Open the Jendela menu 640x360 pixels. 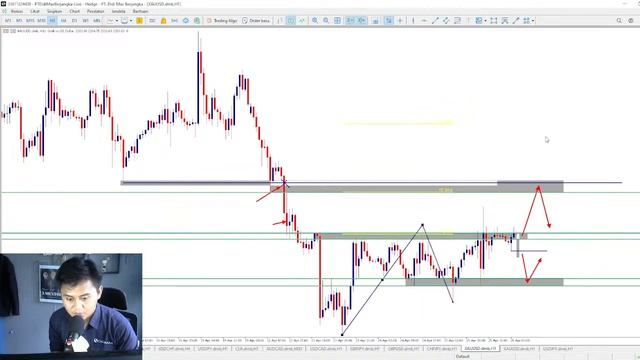tap(119, 11)
